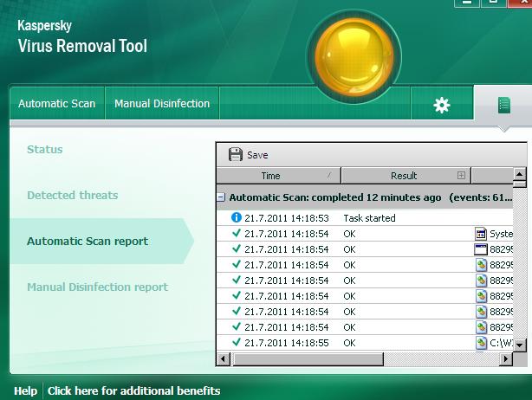
Task: Open the Status section
Action: click(x=45, y=150)
